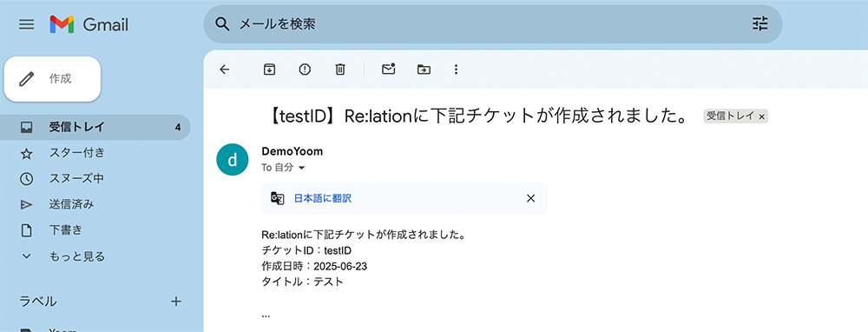Image resolution: width=868 pixels, height=332 pixels.
Task: Archive this email
Action: point(269,70)
